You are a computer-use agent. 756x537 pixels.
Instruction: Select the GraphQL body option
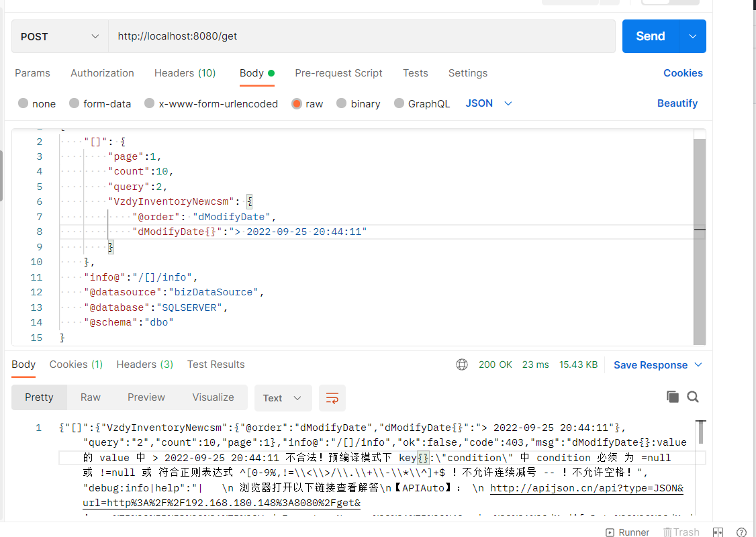tap(422, 103)
